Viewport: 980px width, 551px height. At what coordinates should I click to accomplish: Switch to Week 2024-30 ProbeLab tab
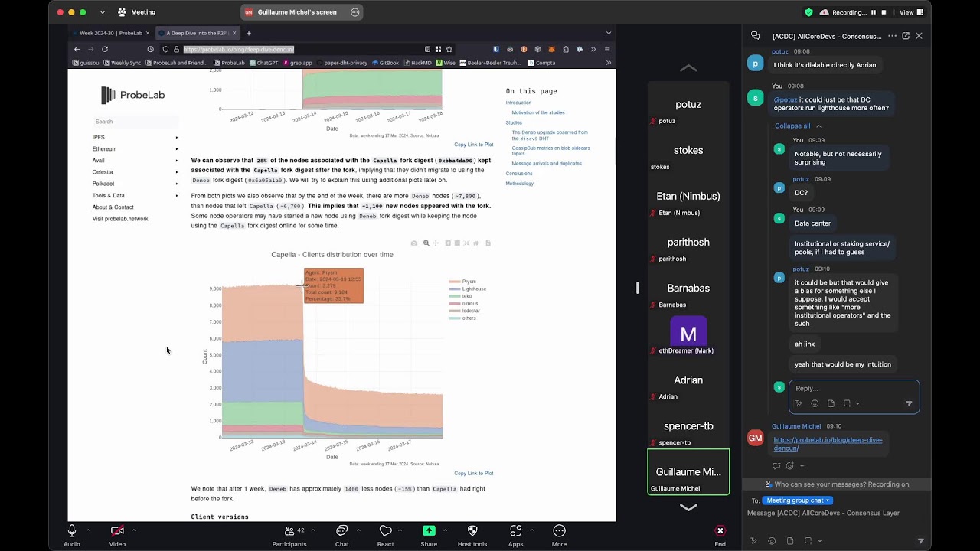point(111,33)
